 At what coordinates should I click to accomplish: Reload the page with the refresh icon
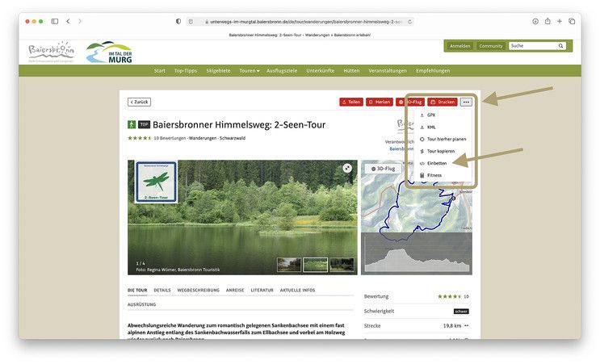pyautogui.click(x=409, y=22)
